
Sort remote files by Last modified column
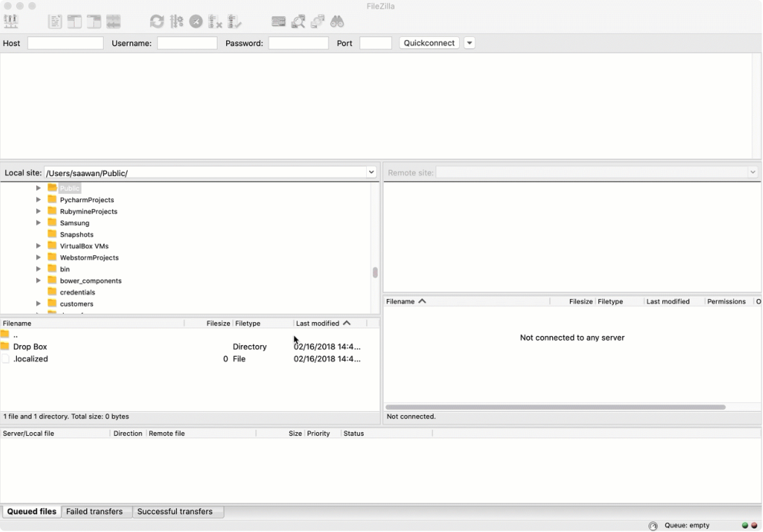pos(674,301)
